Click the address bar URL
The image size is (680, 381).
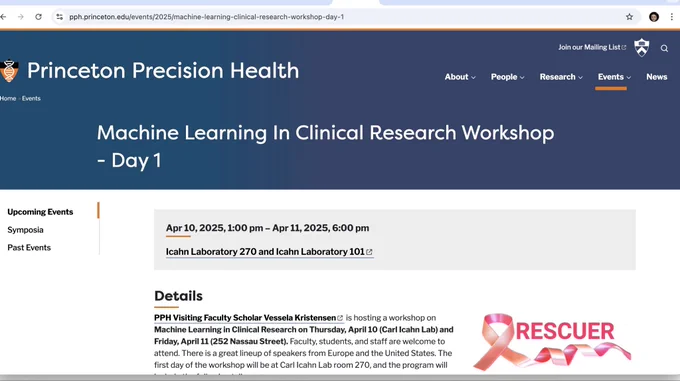206,17
